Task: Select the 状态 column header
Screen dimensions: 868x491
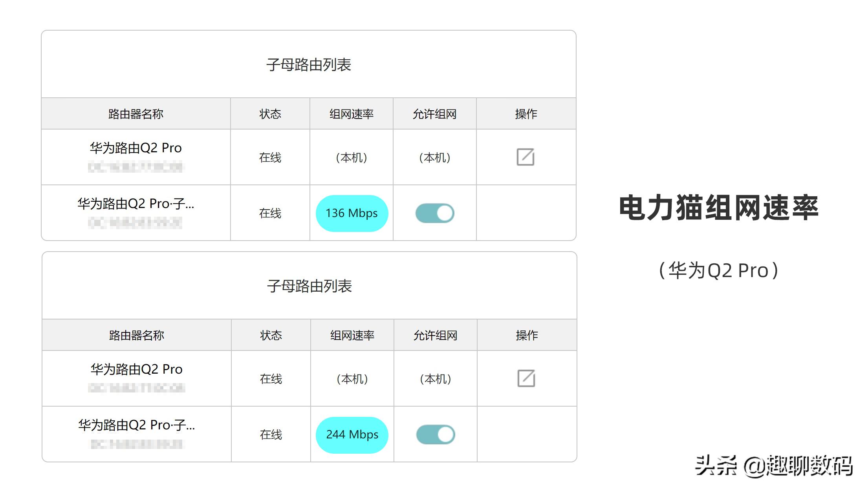Action: (270, 114)
